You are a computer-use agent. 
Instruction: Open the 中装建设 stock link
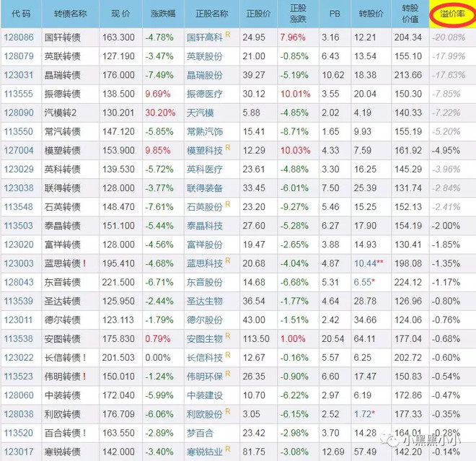205,395
